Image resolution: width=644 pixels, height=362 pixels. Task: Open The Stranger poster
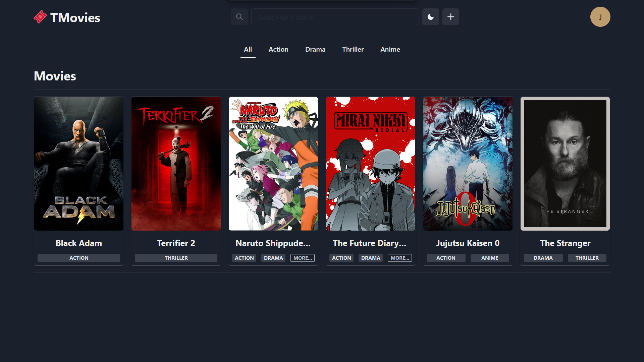565,164
